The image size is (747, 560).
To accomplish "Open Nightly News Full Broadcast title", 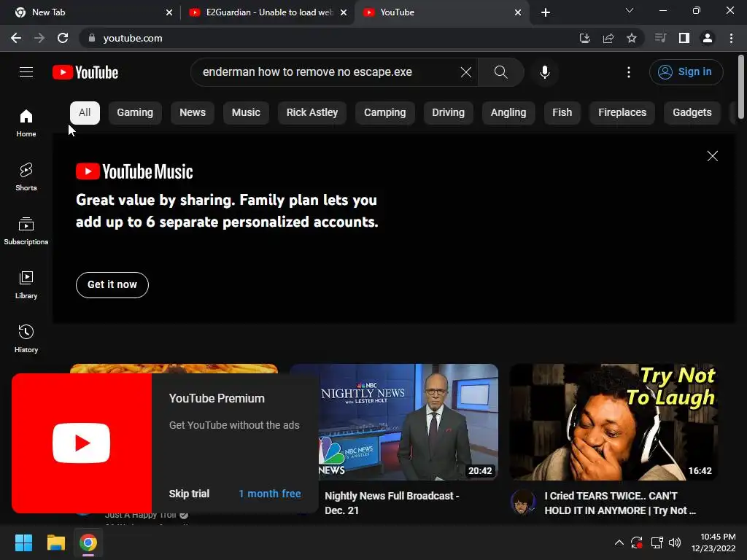I will coord(392,503).
